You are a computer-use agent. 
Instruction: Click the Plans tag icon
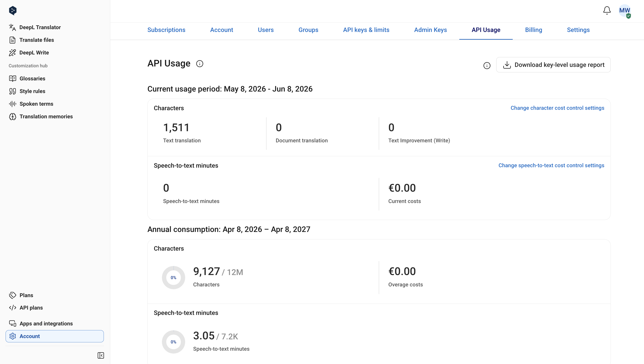coord(12,295)
